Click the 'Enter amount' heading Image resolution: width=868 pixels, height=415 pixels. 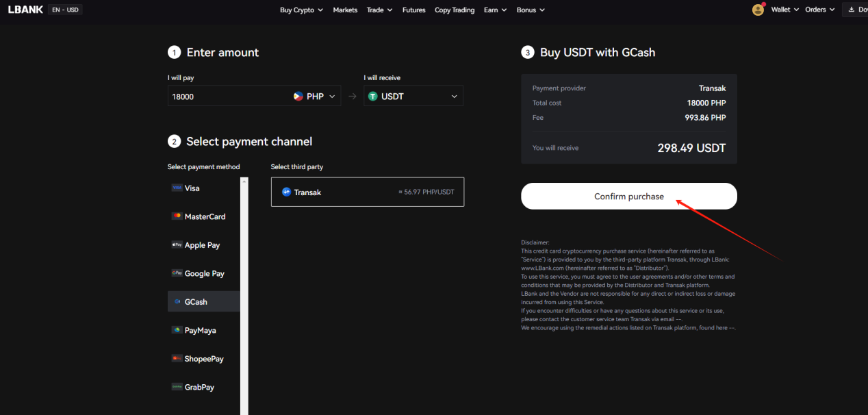coord(222,52)
